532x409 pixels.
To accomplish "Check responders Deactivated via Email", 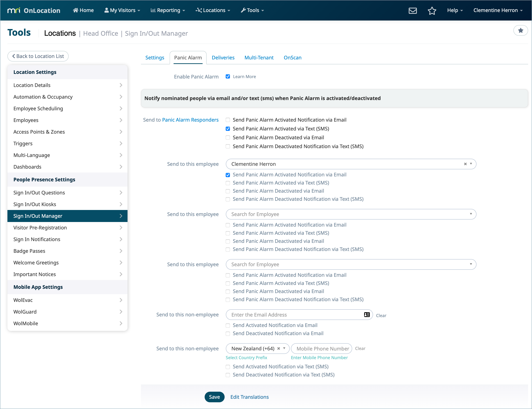I will click(227, 138).
